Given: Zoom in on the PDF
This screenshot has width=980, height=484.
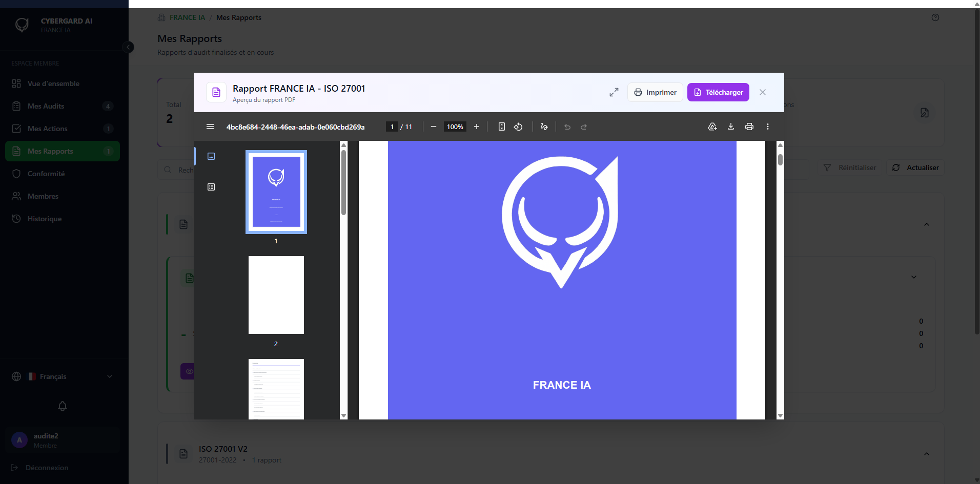Looking at the screenshot, I should 477,127.
